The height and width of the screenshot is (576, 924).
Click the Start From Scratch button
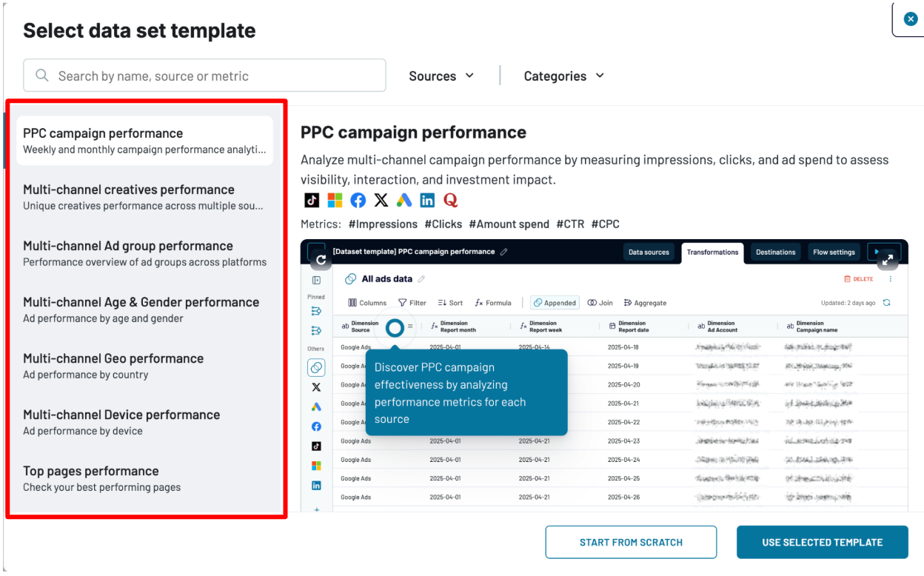631,543
